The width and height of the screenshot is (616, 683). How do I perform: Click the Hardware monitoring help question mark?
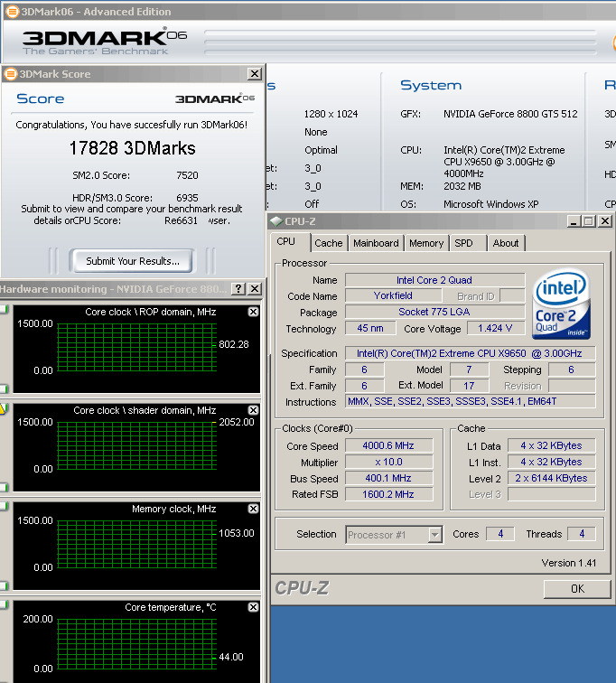pos(238,289)
